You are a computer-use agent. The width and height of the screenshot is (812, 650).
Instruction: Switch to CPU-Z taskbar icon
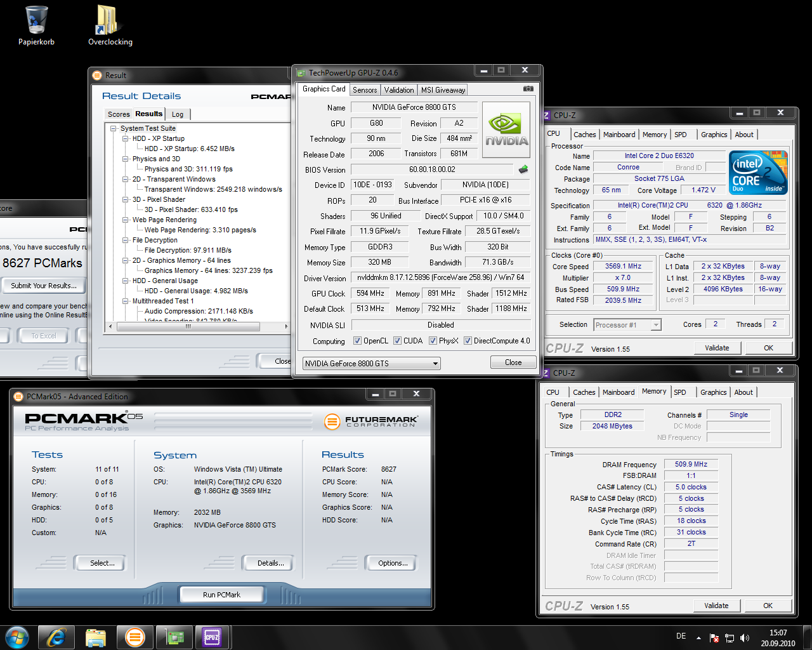[x=212, y=637]
